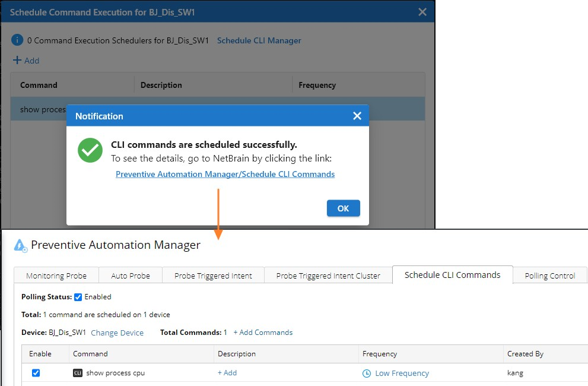588x386 pixels.
Task: Click the Preventive Automation Manager logo icon
Action: (x=21, y=245)
